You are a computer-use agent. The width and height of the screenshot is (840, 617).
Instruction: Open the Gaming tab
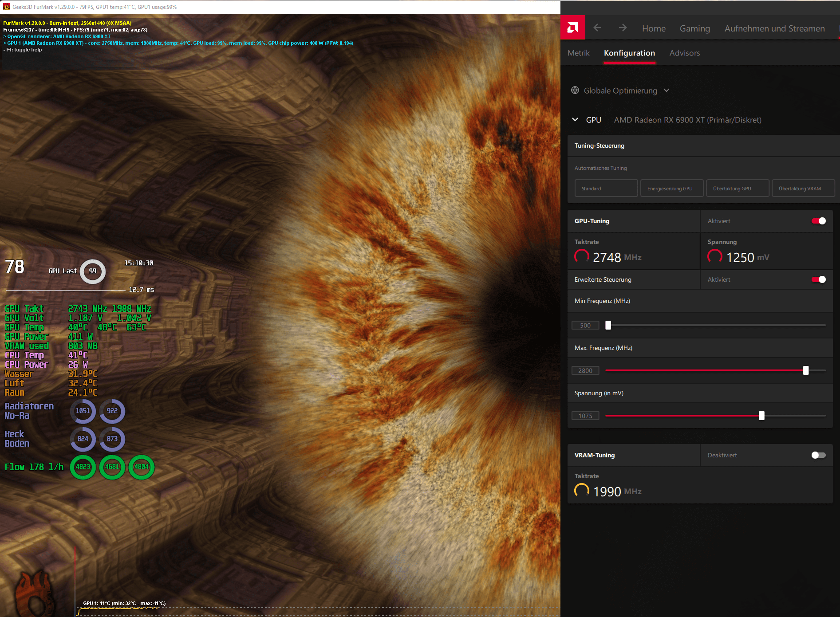tap(694, 28)
